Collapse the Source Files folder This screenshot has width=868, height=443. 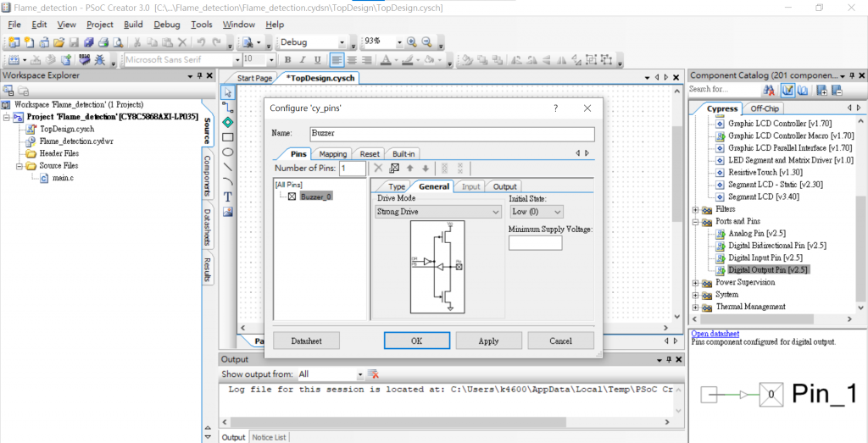pyautogui.click(x=19, y=166)
